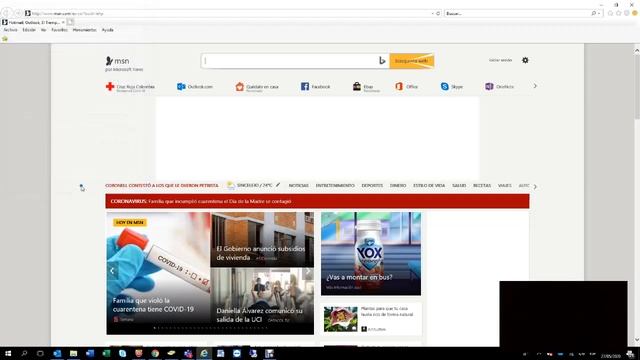Open TeamViewer from the taskbar
The width and height of the screenshot is (640, 360).
click(x=237, y=353)
